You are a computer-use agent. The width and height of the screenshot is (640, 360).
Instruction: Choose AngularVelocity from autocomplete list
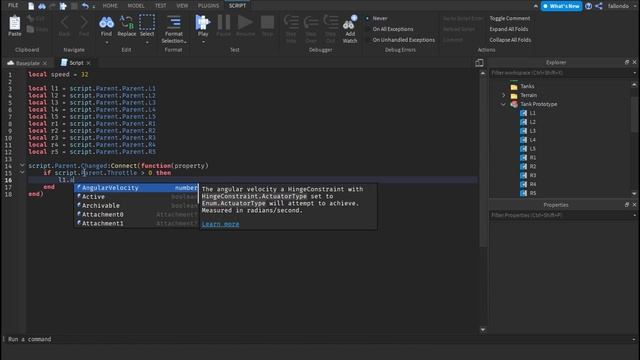pyautogui.click(x=136, y=188)
